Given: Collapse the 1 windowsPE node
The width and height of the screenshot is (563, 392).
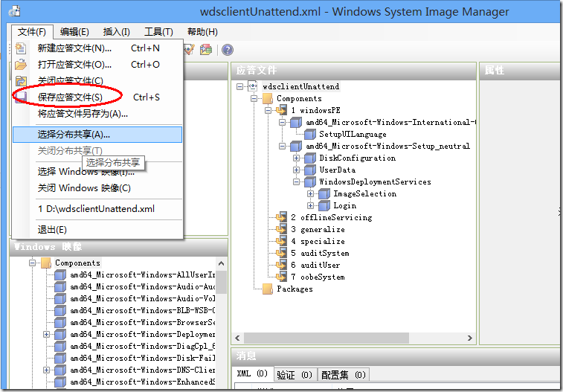Looking at the screenshot, I should 268,110.
